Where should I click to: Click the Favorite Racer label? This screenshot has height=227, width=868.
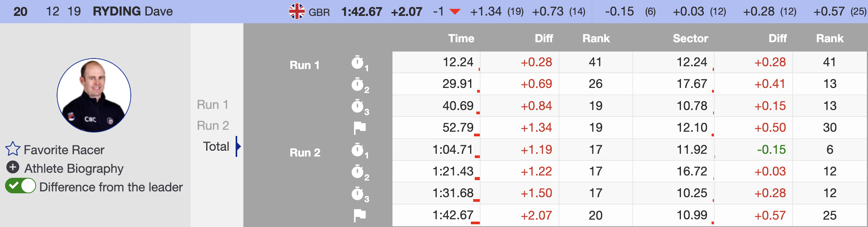pos(64,150)
